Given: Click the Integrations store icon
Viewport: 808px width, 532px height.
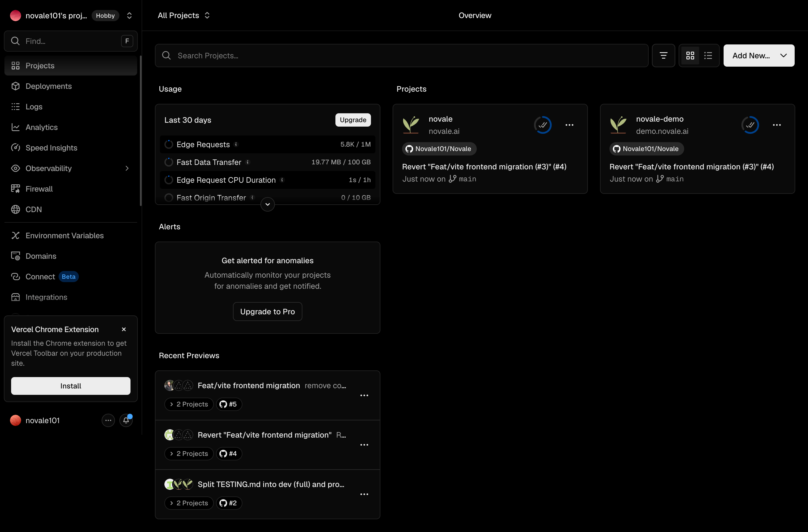Looking at the screenshot, I should point(15,297).
